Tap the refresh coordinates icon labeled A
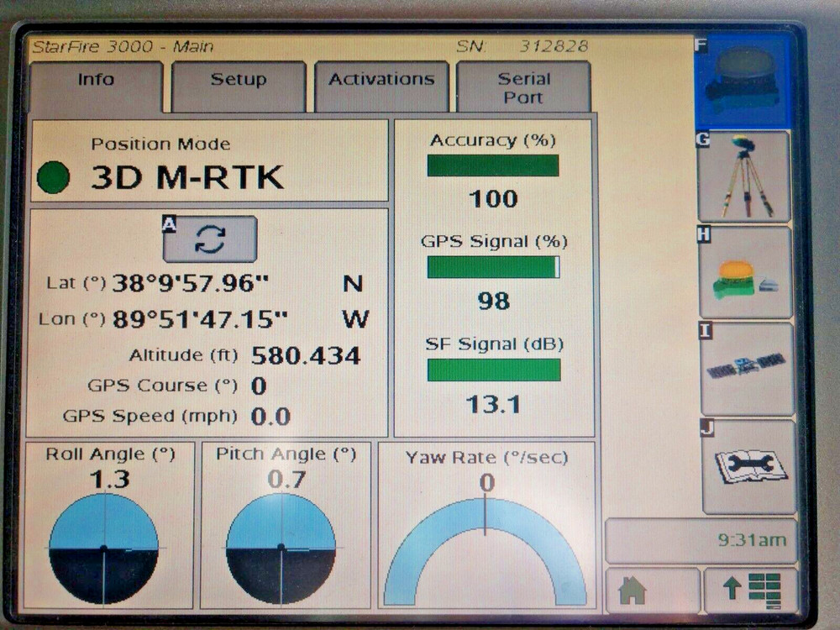 click(x=208, y=241)
